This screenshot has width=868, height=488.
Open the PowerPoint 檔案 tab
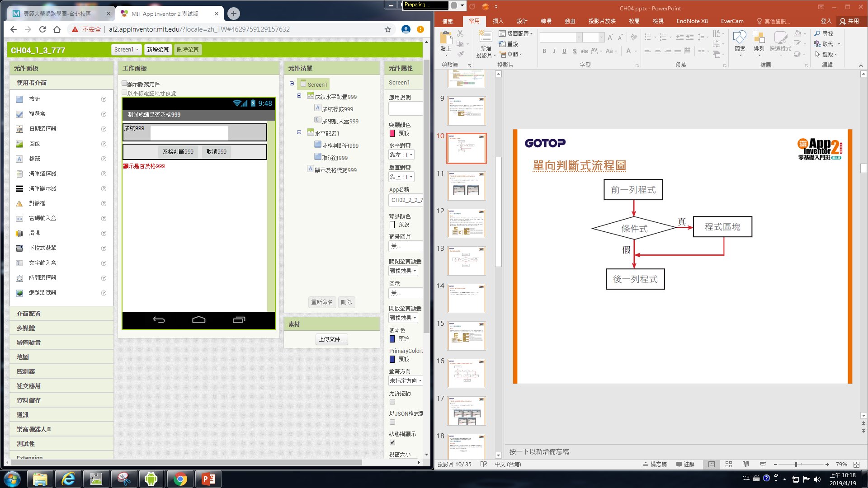[448, 21]
